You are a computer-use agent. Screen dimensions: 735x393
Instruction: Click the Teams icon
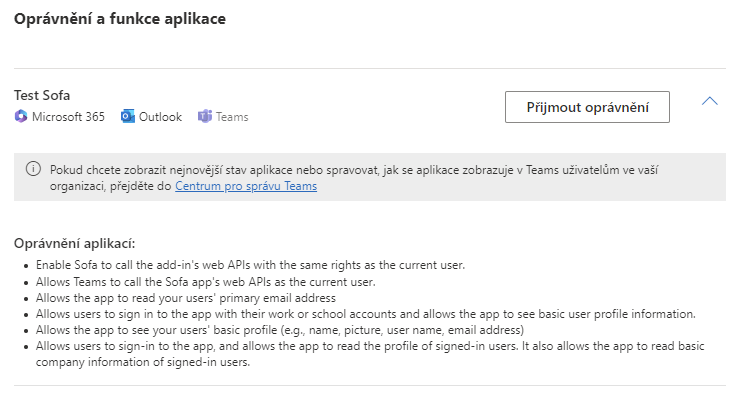(x=205, y=116)
